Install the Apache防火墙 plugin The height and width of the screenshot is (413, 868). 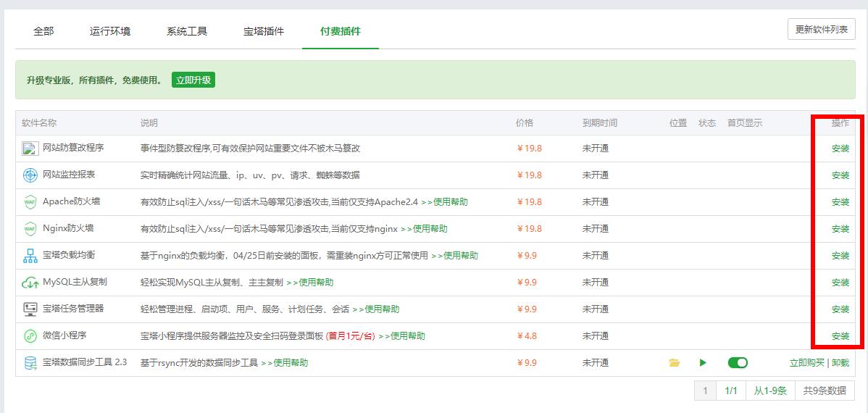[840, 202]
